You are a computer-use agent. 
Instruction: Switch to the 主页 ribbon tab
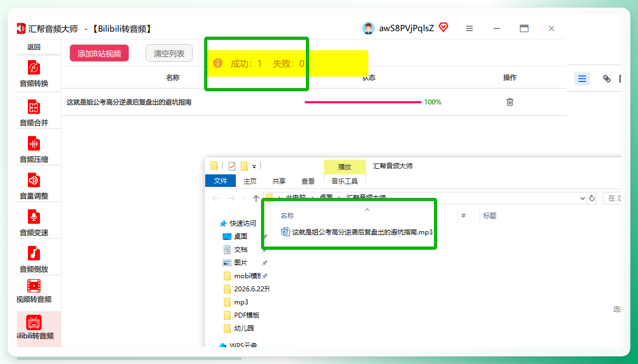[x=250, y=181]
